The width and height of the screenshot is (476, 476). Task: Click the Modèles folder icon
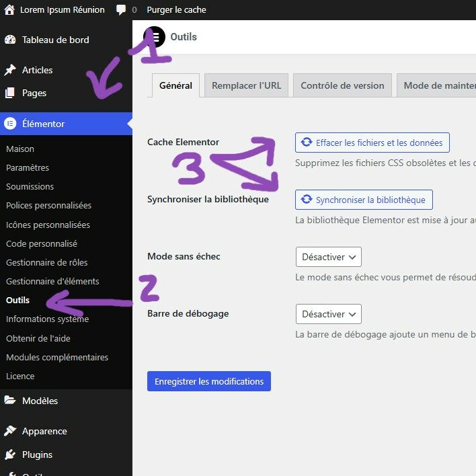[x=10, y=401]
